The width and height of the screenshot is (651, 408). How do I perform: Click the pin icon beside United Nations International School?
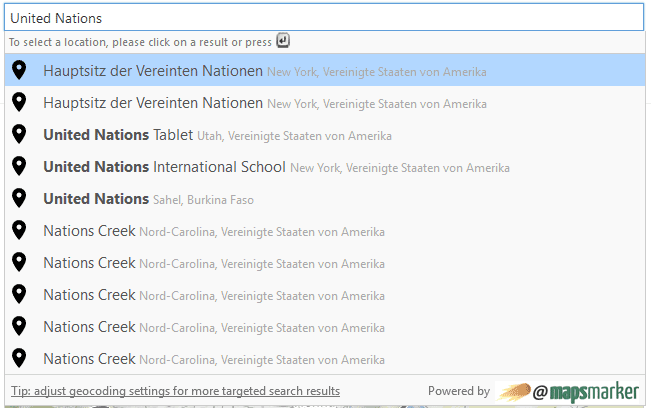point(19,166)
